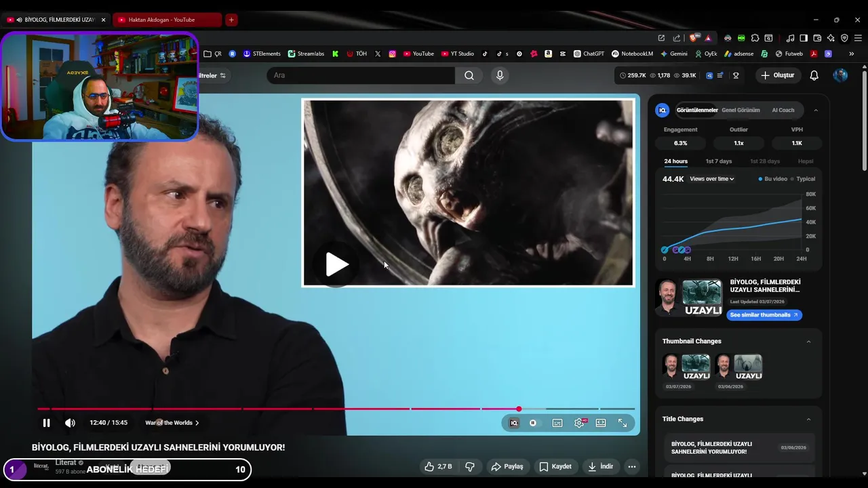
Task: Open the Gemini bookmark
Action: tap(673, 54)
